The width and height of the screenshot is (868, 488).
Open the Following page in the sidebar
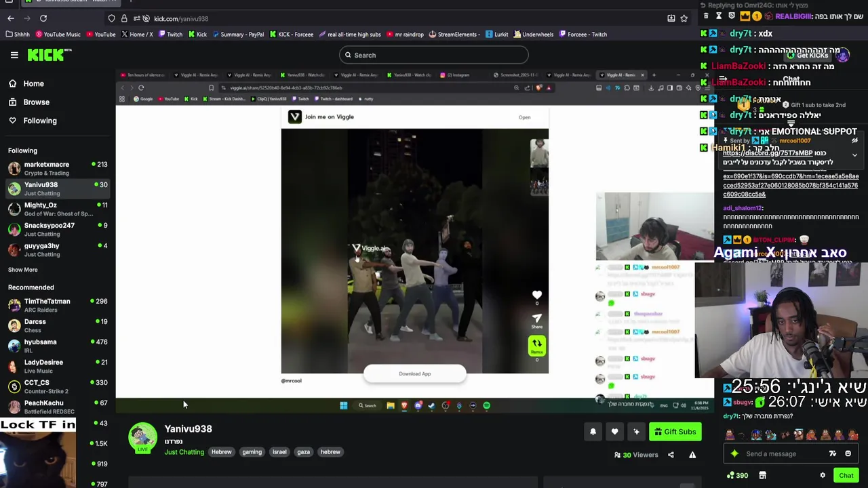pos(33,120)
